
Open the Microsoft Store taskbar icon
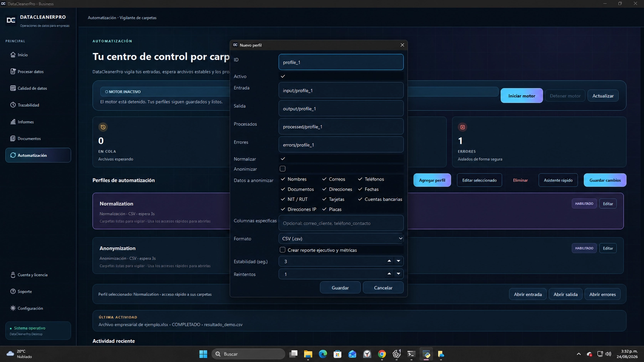click(x=337, y=354)
